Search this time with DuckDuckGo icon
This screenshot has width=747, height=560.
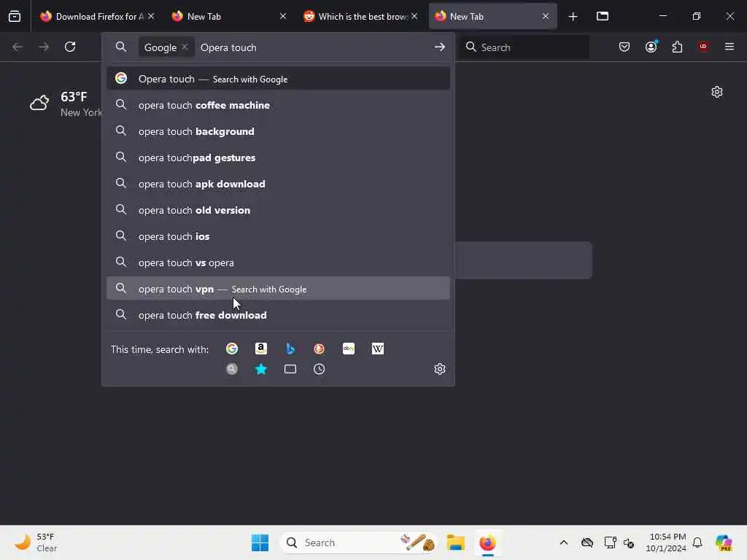coord(320,349)
